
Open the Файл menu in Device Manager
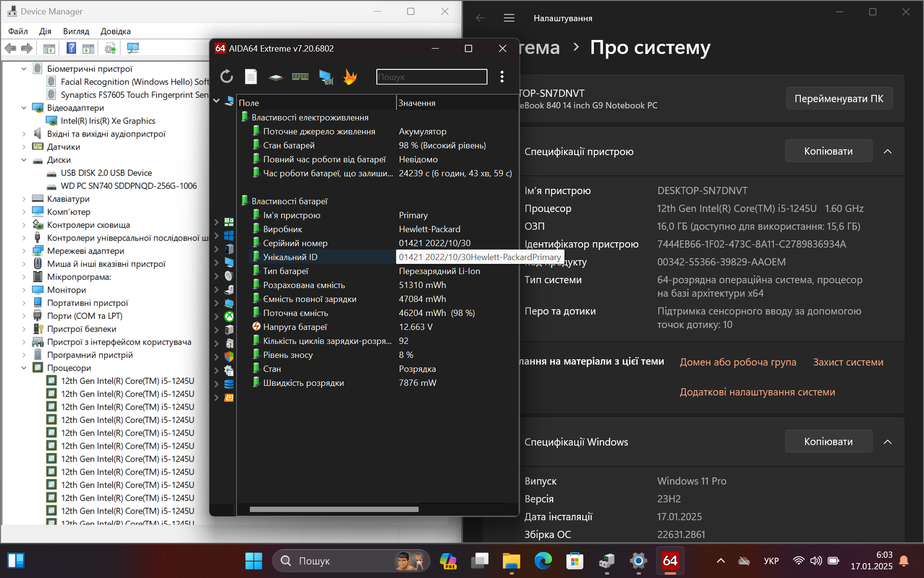coord(18,31)
